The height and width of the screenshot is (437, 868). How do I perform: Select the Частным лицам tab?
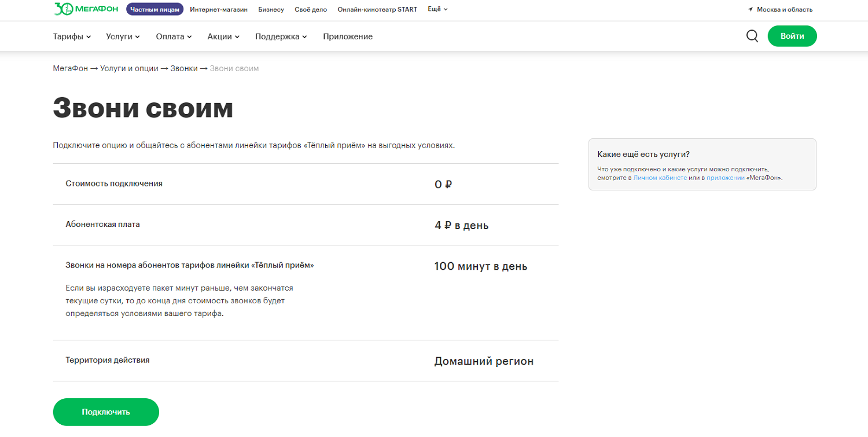(x=155, y=9)
